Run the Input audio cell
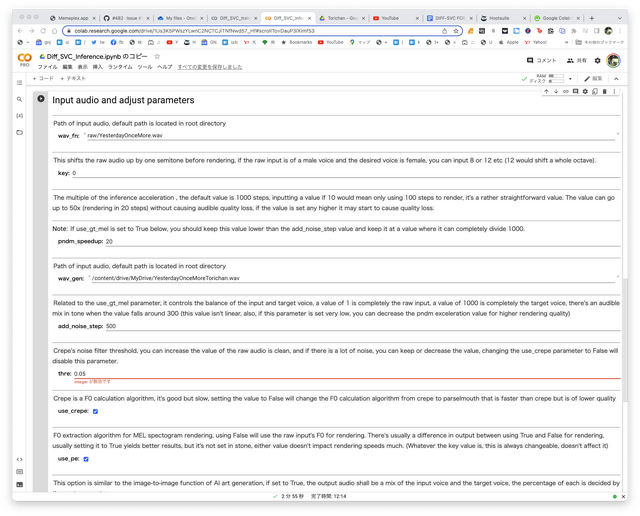This screenshot has width=640, height=516. click(x=41, y=99)
